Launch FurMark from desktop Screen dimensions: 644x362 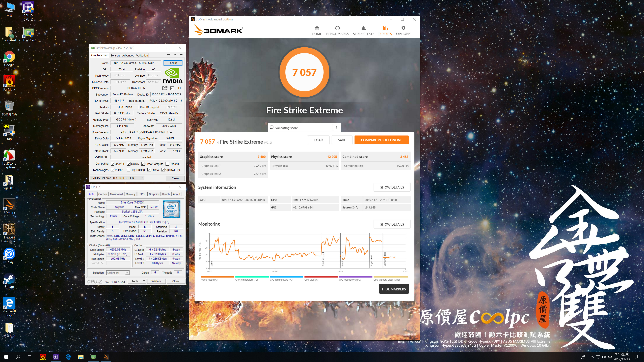[x=9, y=83]
